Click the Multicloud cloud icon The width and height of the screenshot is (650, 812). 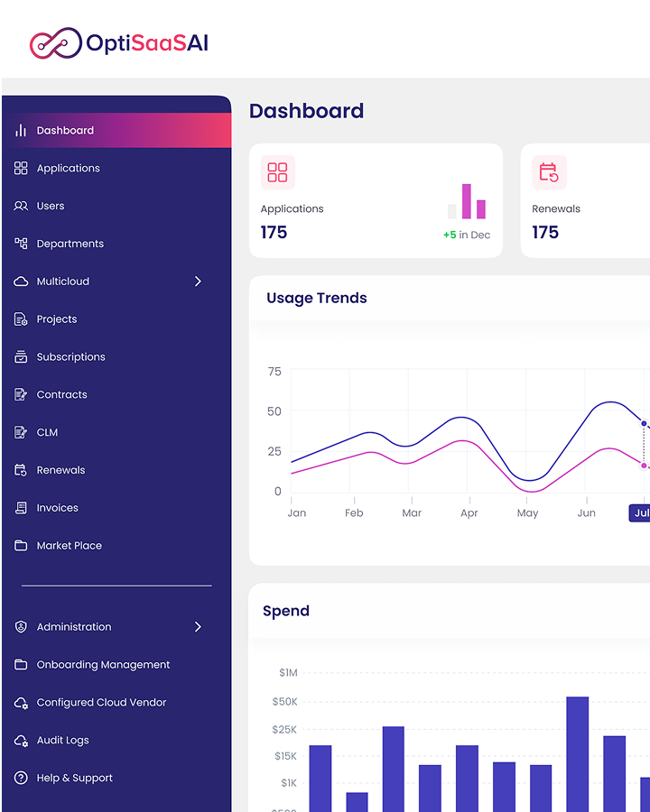tap(21, 281)
